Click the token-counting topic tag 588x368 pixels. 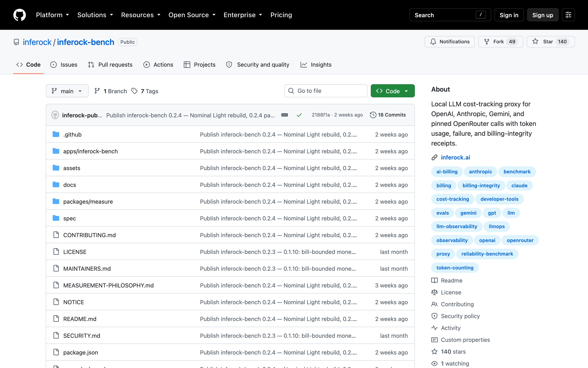pos(455,268)
